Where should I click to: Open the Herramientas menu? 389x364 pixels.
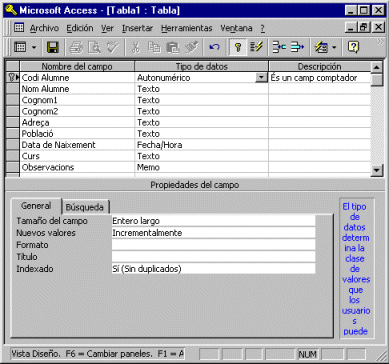pyautogui.click(x=187, y=28)
